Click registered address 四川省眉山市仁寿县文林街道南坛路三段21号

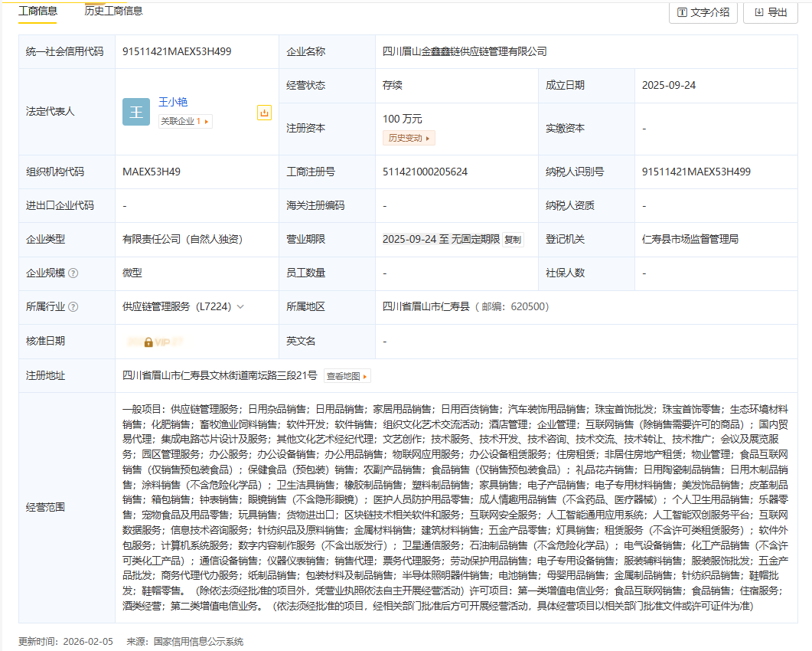click(x=220, y=376)
